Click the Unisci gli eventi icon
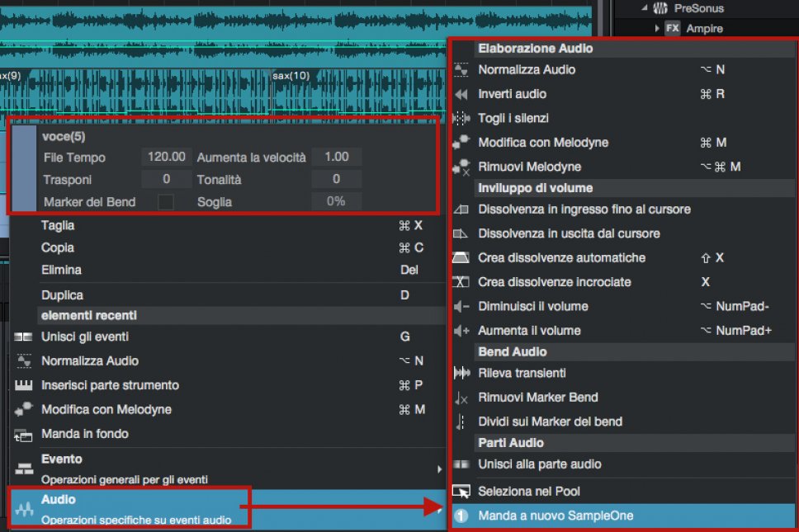 24,337
